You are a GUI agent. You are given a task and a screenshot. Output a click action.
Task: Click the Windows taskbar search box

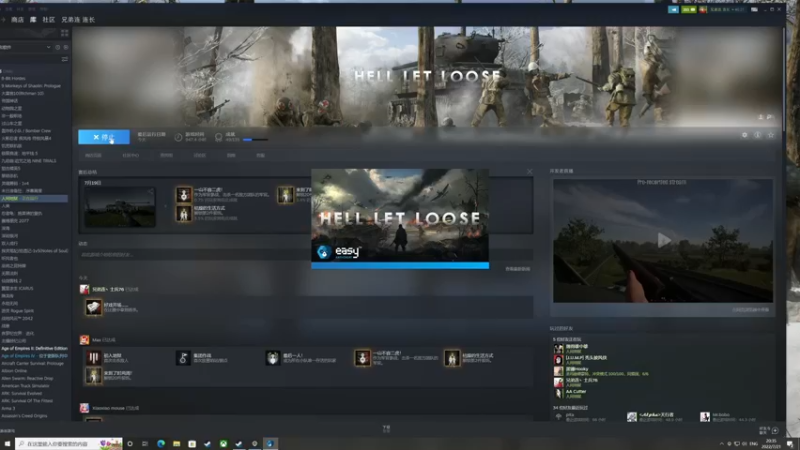pyautogui.click(x=69, y=444)
